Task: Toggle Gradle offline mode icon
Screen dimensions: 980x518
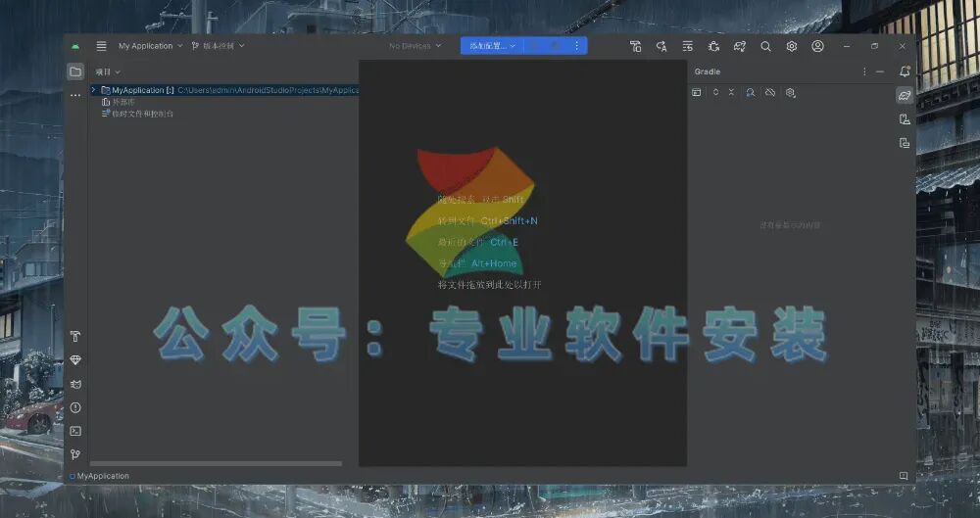Action: [x=770, y=92]
